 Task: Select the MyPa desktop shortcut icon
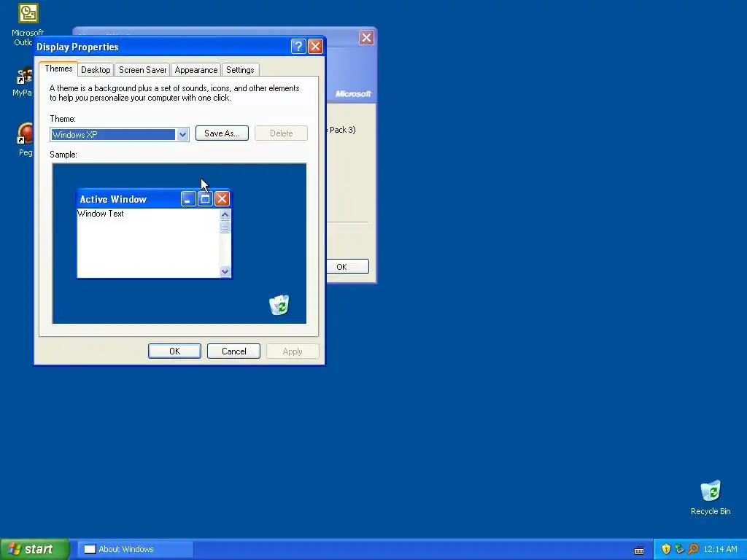[x=23, y=81]
